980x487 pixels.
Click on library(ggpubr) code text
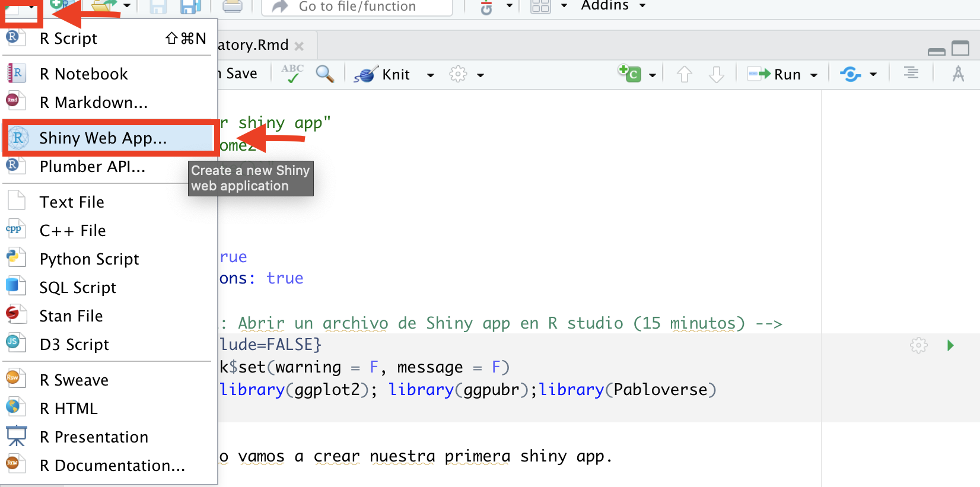coord(459,390)
